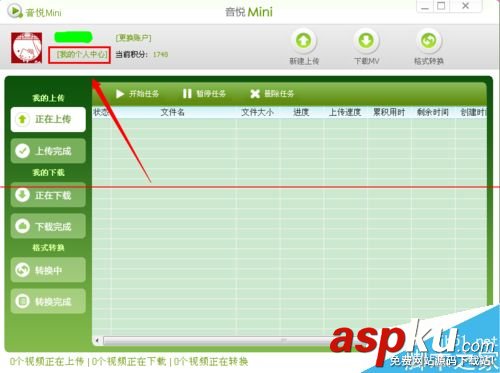Viewport: 500px width, 373px height.
Task: Select the 转换中 sidebar tab
Action: [x=48, y=270]
